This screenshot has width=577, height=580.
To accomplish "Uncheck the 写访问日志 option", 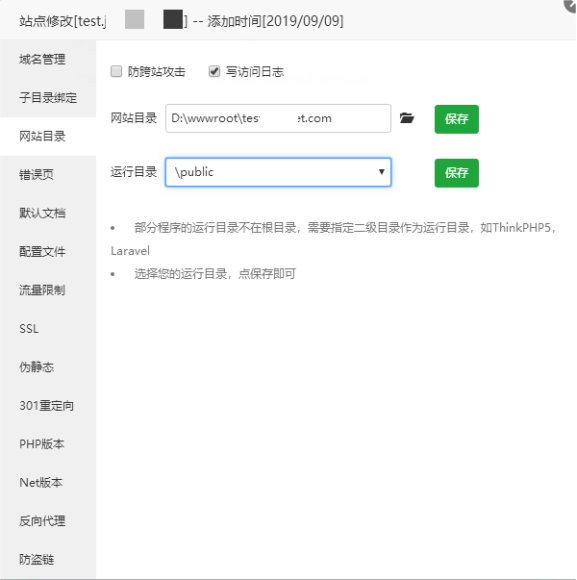I will (214, 71).
